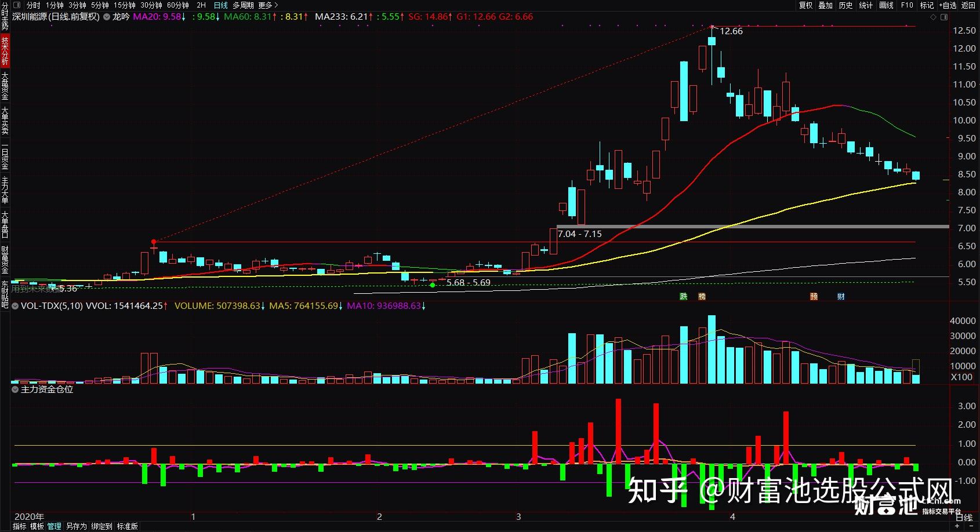Select the 3分钟 period
The width and height of the screenshot is (980, 532).
[x=78, y=5]
